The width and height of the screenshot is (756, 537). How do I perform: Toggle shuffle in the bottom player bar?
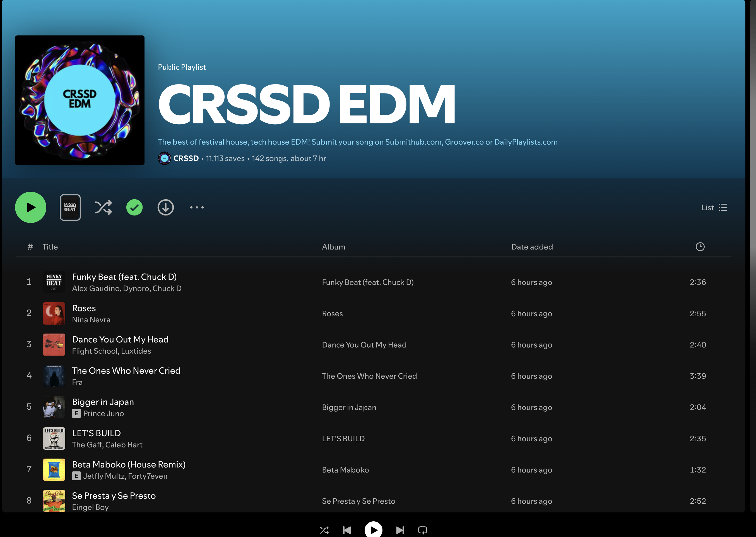(324, 530)
